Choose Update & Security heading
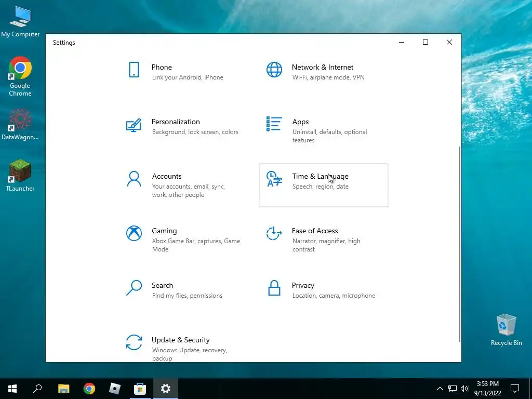The width and height of the screenshot is (532, 399). click(180, 340)
